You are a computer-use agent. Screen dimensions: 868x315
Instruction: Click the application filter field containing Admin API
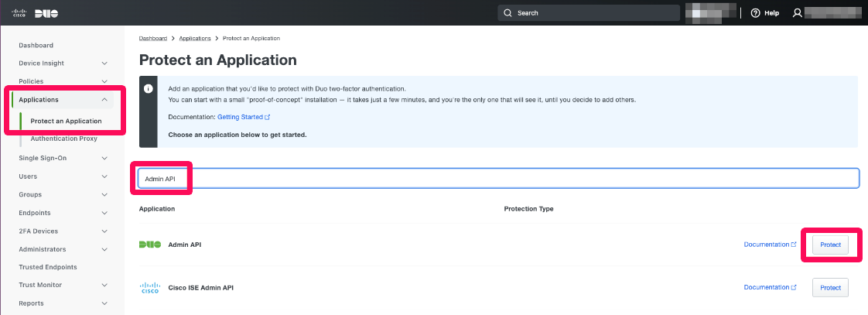498,179
